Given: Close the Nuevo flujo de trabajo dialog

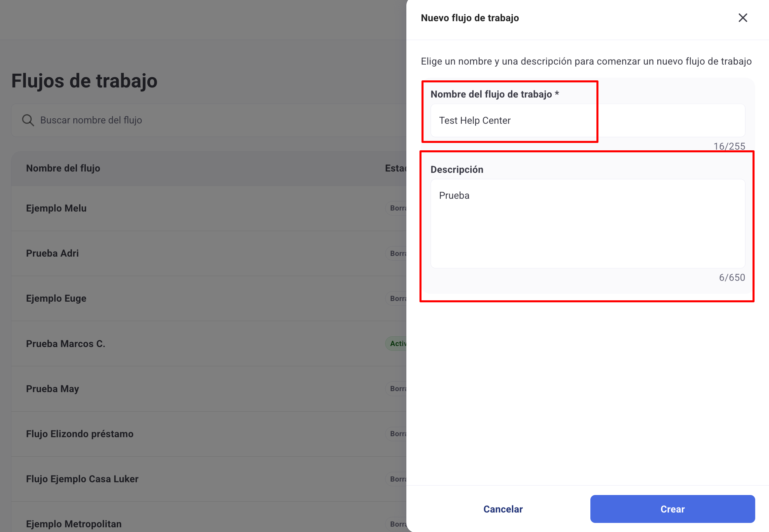Looking at the screenshot, I should point(743,18).
